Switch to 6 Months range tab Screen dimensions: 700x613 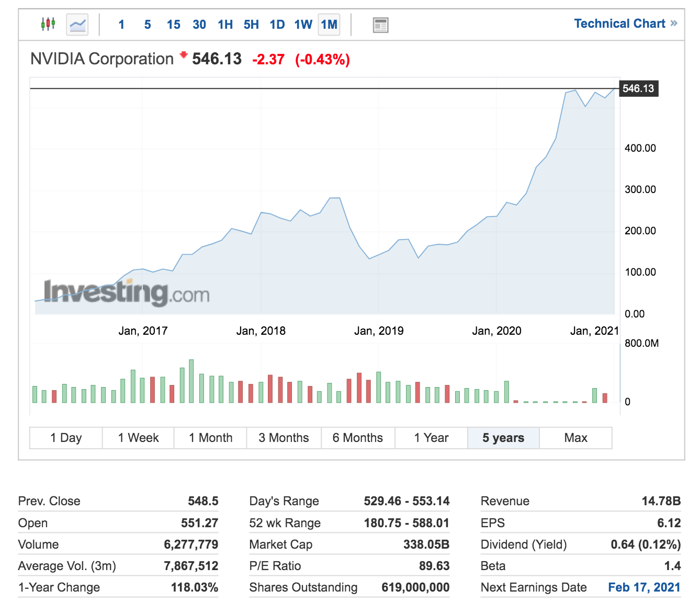pos(358,438)
